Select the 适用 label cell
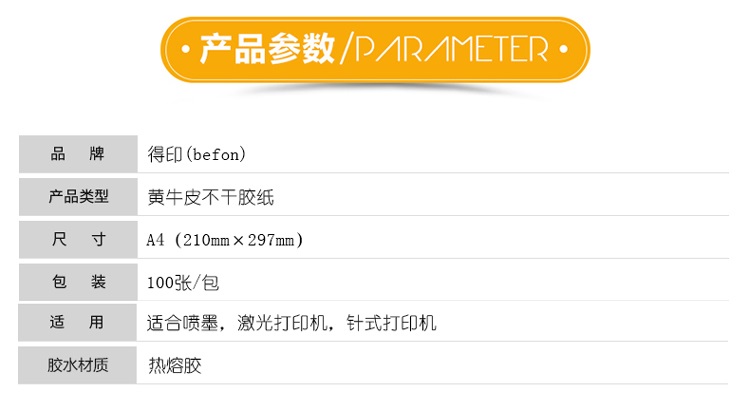 click(x=78, y=323)
